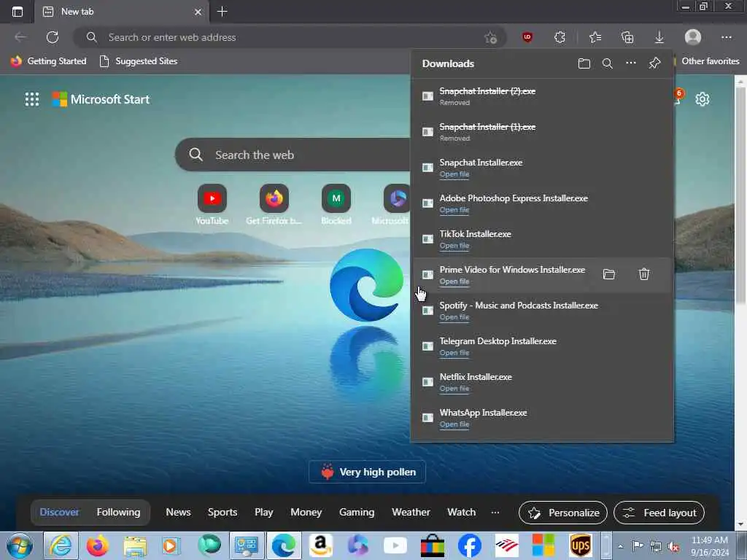The image size is (747, 560).
Task: Open Suggested Sites bookmark
Action: click(x=138, y=61)
